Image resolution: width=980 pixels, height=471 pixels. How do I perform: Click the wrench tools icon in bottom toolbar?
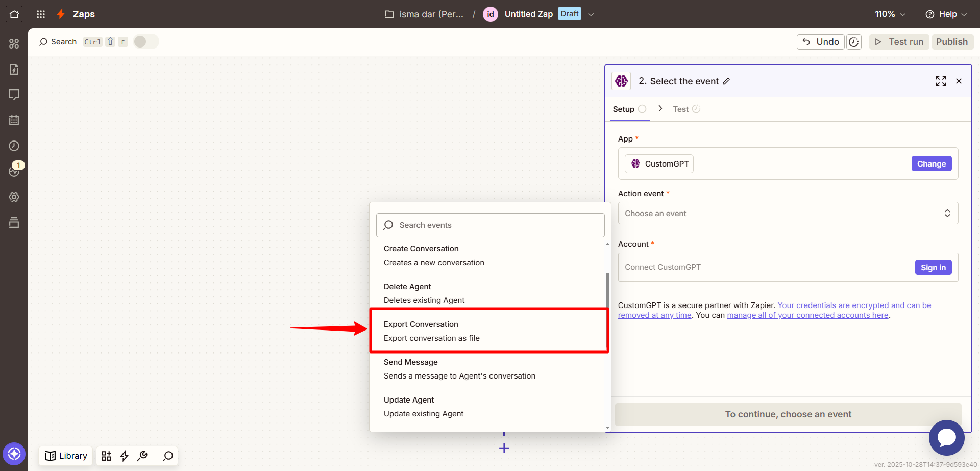pyautogui.click(x=142, y=456)
